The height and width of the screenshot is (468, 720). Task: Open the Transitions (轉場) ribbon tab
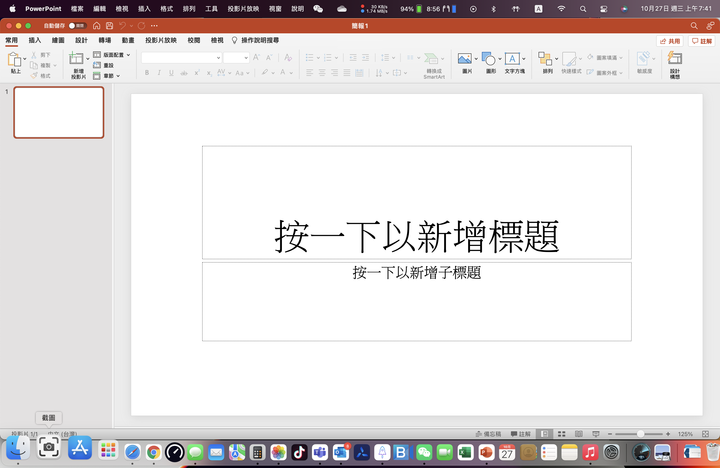coord(105,40)
